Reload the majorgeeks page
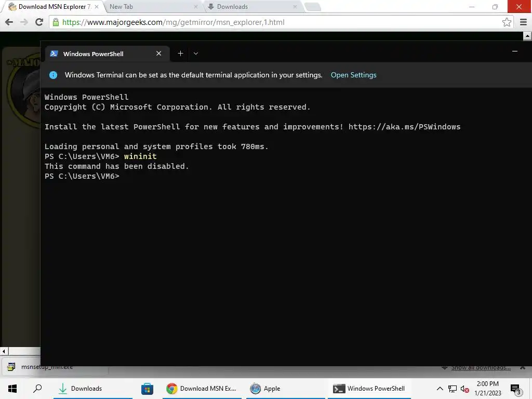 [x=39, y=22]
